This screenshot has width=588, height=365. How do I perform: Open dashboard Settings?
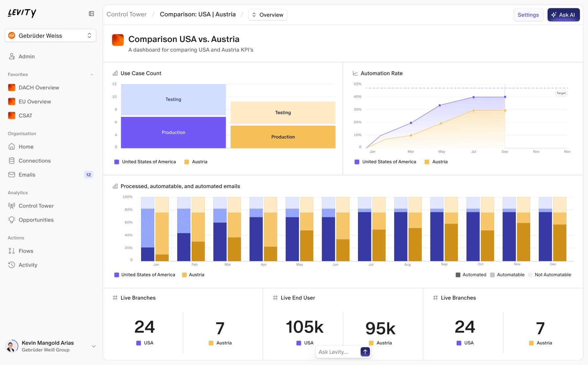pos(528,15)
